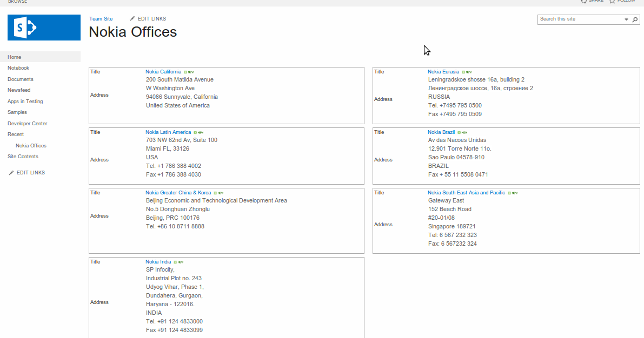Viewport: 644px width, 338px height.
Task: Click the pencil icon beside the sidebar EDIT LINKS
Action: 11,172
